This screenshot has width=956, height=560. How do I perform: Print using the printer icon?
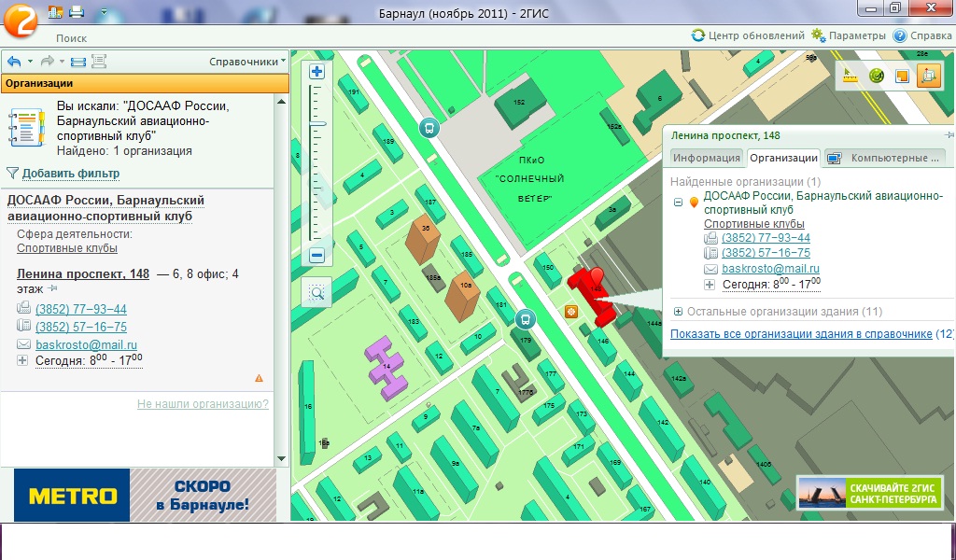coord(77,11)
